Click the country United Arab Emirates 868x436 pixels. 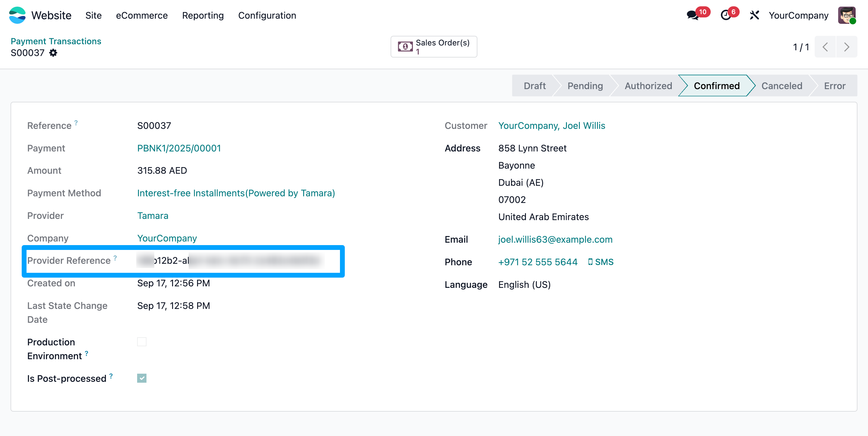point(543,217)
